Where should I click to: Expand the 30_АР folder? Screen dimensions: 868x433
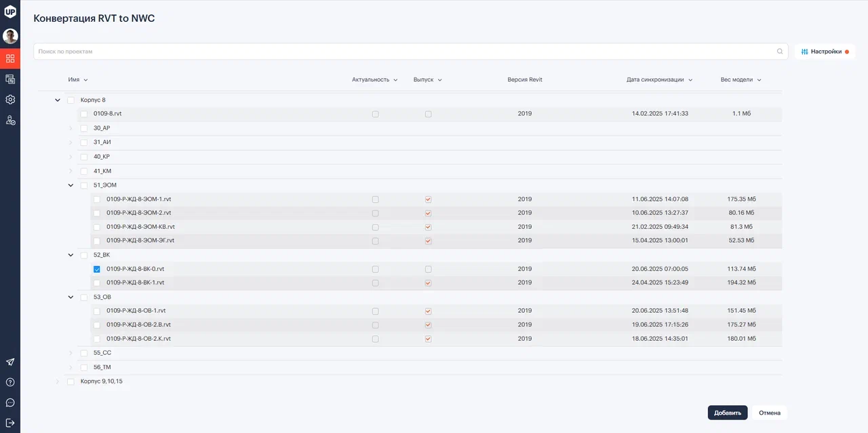[71, 128]
